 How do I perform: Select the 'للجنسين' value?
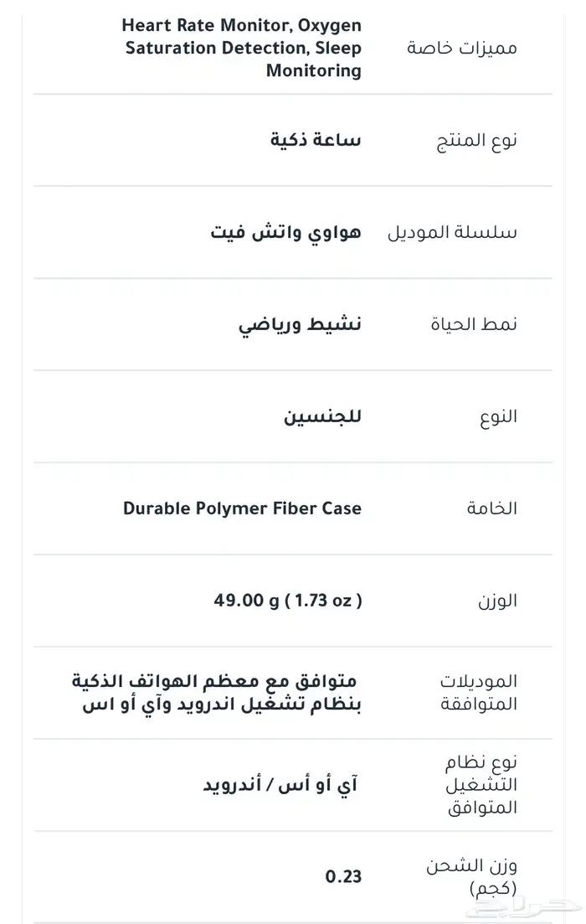[322, 416]
